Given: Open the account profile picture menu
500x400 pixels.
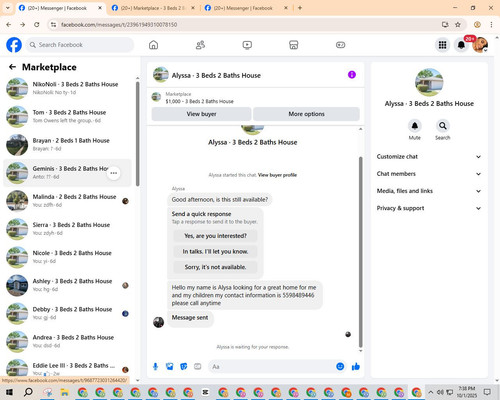Looking at the screenshot, I should (x=480, y=45).
